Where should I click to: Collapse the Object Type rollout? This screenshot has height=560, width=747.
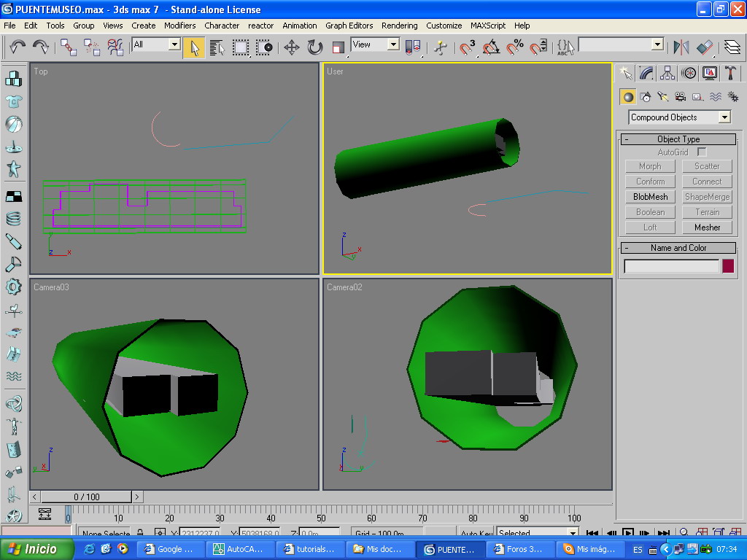coord(678,139)
